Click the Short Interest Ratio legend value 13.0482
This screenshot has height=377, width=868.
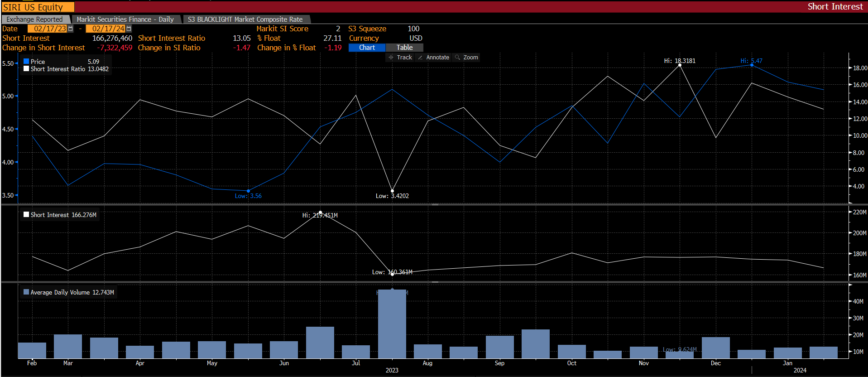98,69
